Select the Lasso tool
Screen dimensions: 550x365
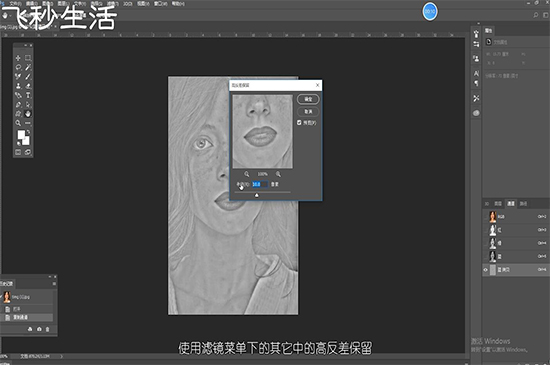click(18, 67)
